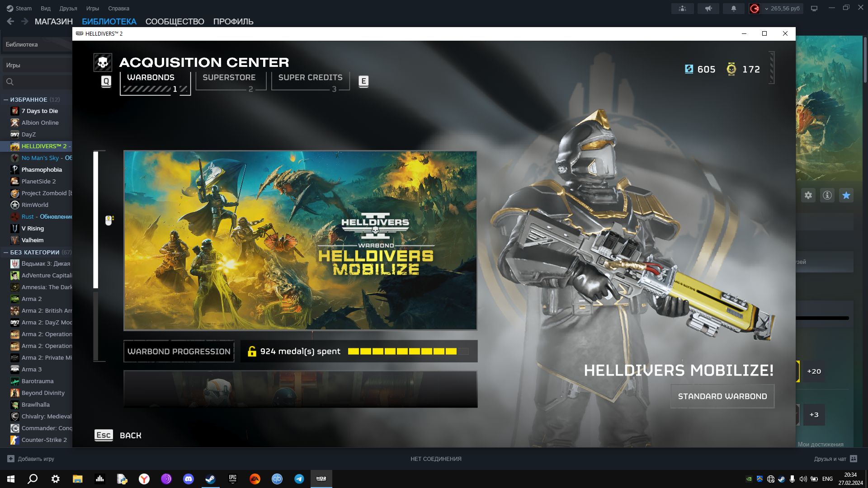
Task: Open qBittorrent from taskbar
Action: [x=277, y=479]
